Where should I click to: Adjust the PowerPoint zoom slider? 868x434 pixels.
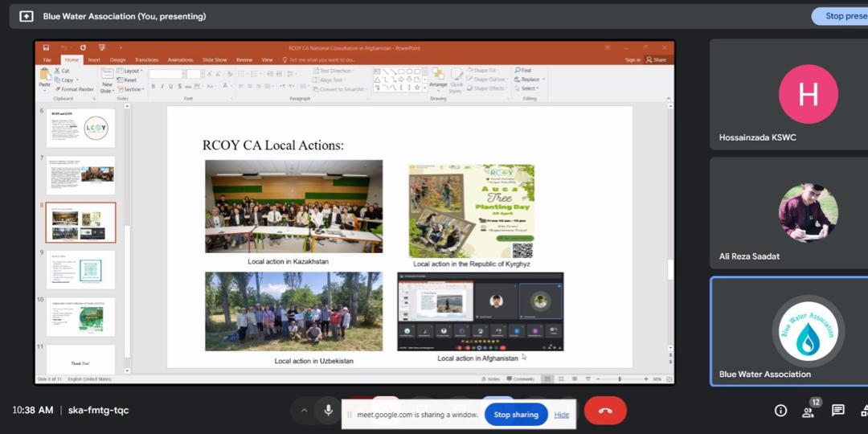pos(620,379)
